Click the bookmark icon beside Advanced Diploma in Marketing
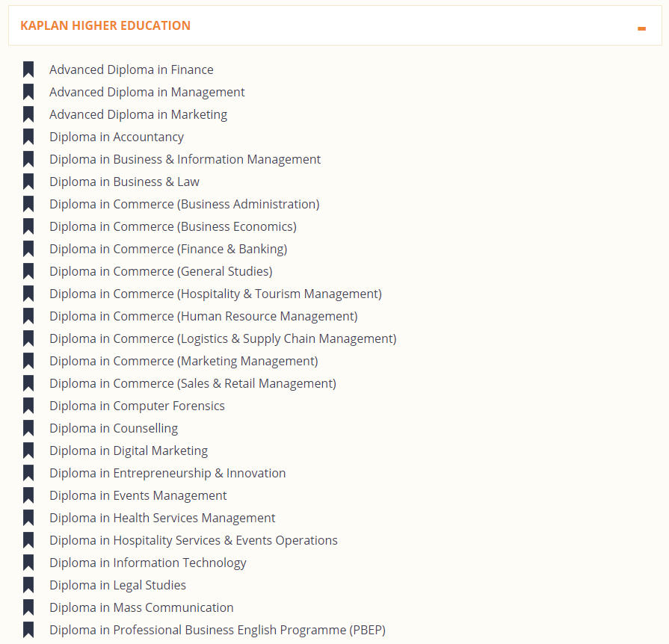 [x=28, y=114]
